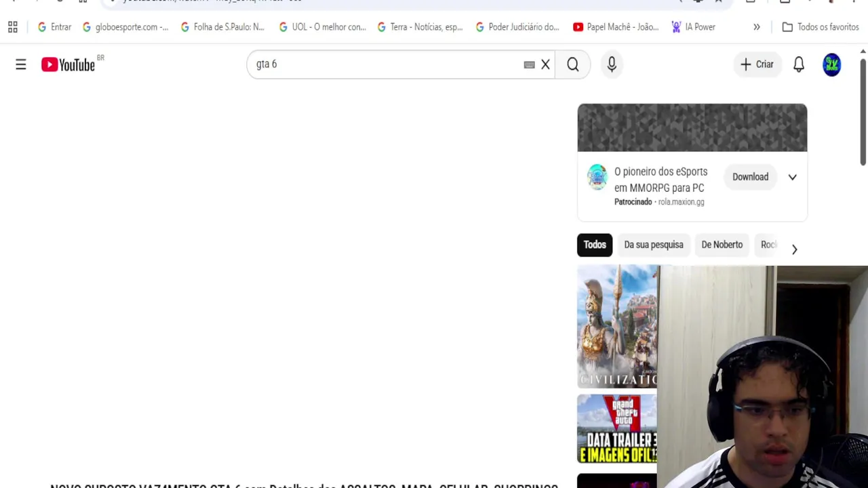Click the magnifier search button
The width and height of the screenshot is (868, 488).
click(x=573, y=64)
